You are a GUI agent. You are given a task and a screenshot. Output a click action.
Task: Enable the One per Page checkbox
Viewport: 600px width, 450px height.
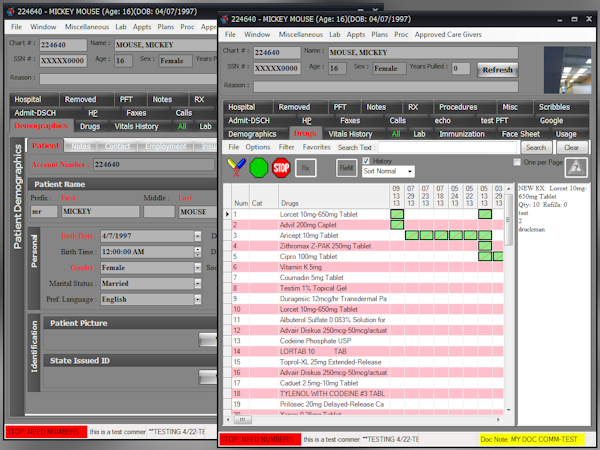click(516, 162)
